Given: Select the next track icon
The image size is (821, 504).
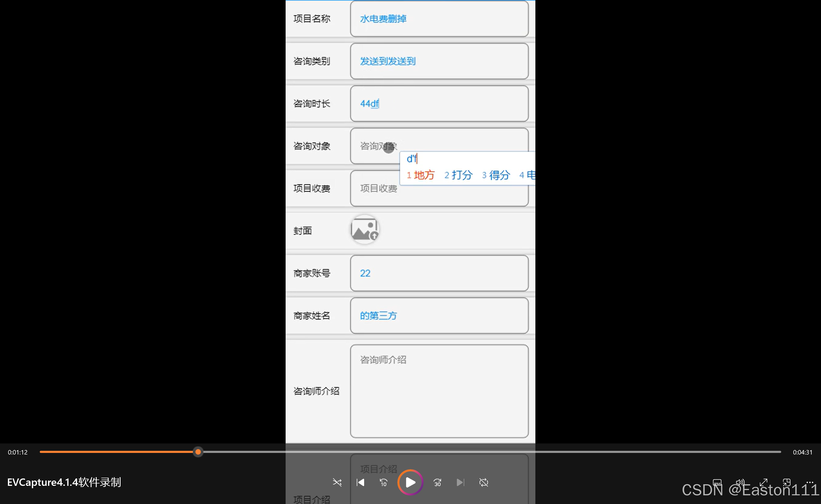Looking at the screenshot, I should [x=460, y=482].
